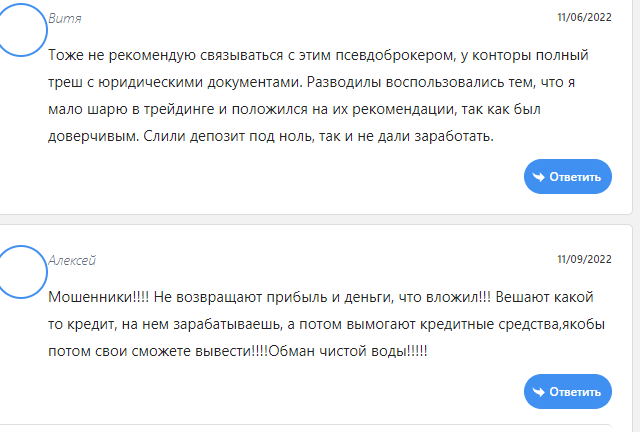Reply to Алексей's comment with Ответить button
Screen dimensions: 640x432
568,392
